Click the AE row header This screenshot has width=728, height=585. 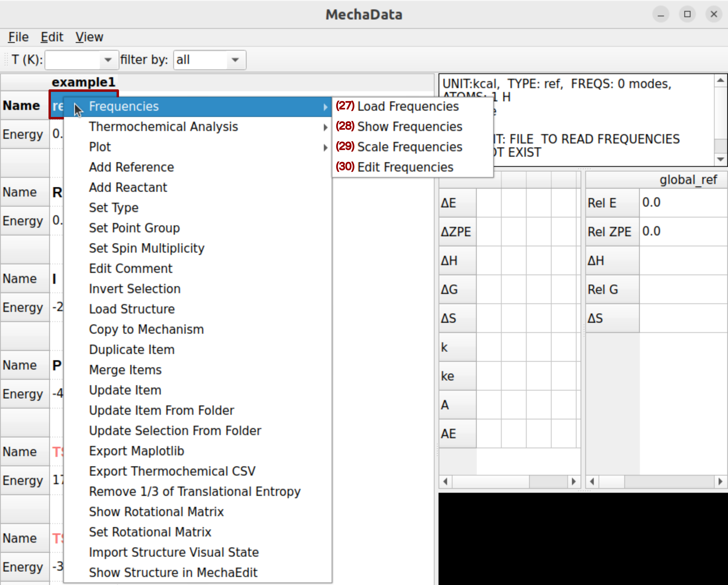pos(458,434)
